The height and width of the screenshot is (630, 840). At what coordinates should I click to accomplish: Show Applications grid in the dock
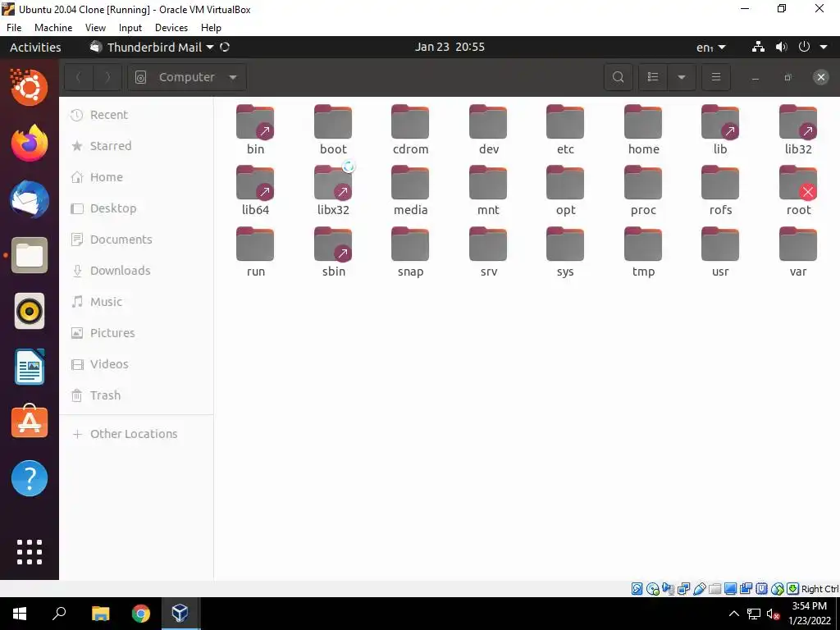pos(30,552)
